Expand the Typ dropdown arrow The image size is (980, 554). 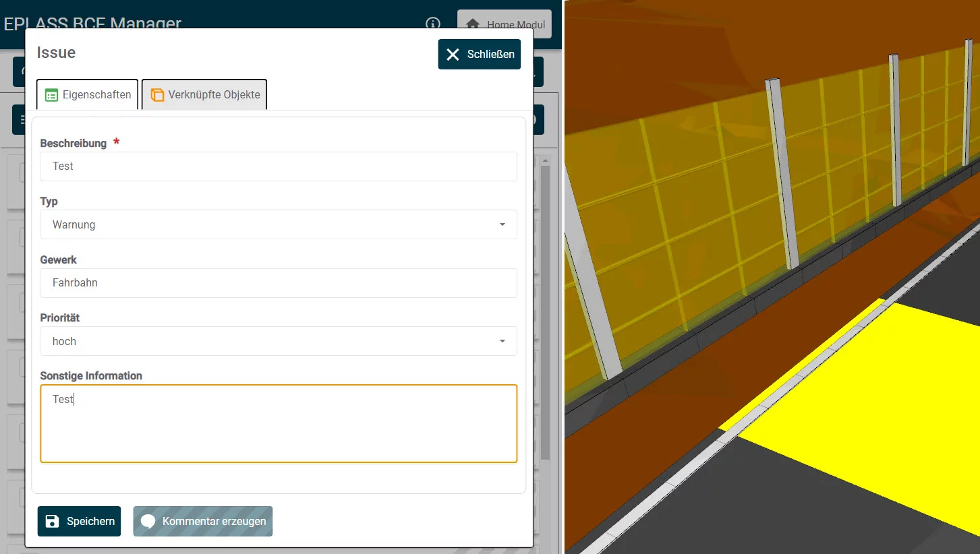pyautogui.click(x=502, y=224)
